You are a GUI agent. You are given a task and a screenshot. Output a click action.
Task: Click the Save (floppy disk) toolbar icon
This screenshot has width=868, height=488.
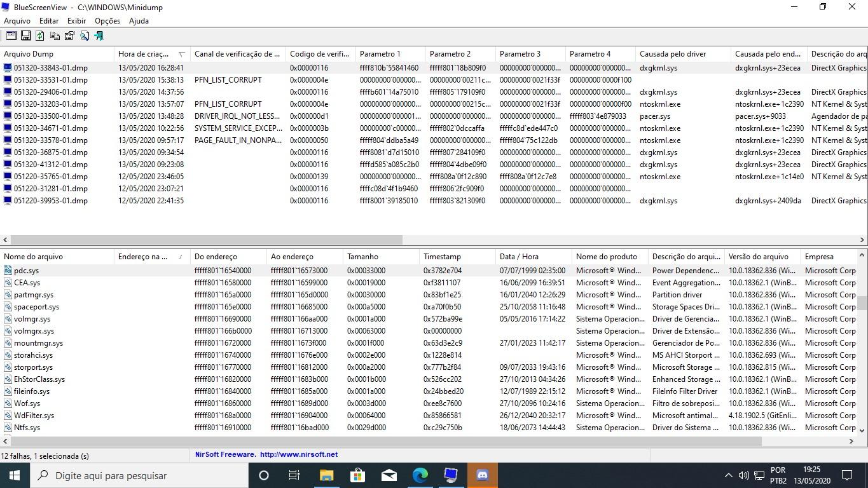[x=25, y=36]
